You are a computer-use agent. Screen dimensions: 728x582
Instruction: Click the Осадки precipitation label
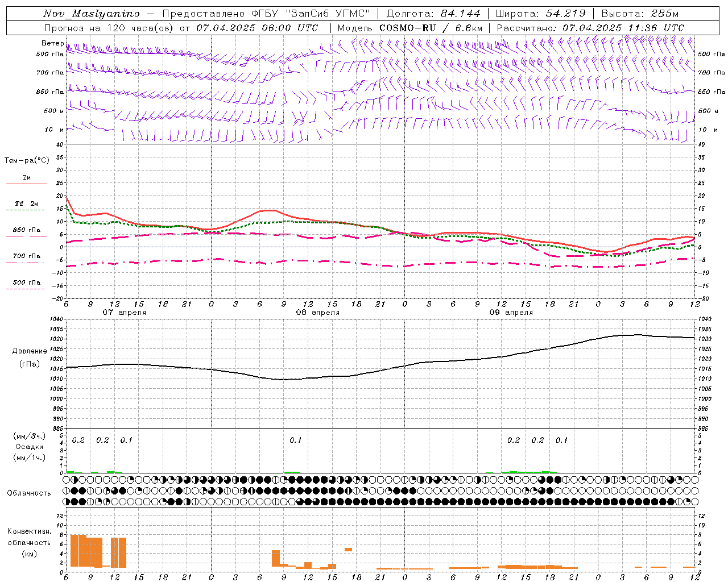coord(30,447)
